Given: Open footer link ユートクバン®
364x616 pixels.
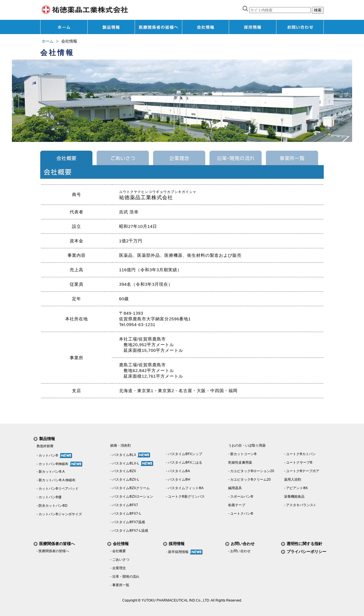Looking at the screenshot, I should tap(241, 514).
